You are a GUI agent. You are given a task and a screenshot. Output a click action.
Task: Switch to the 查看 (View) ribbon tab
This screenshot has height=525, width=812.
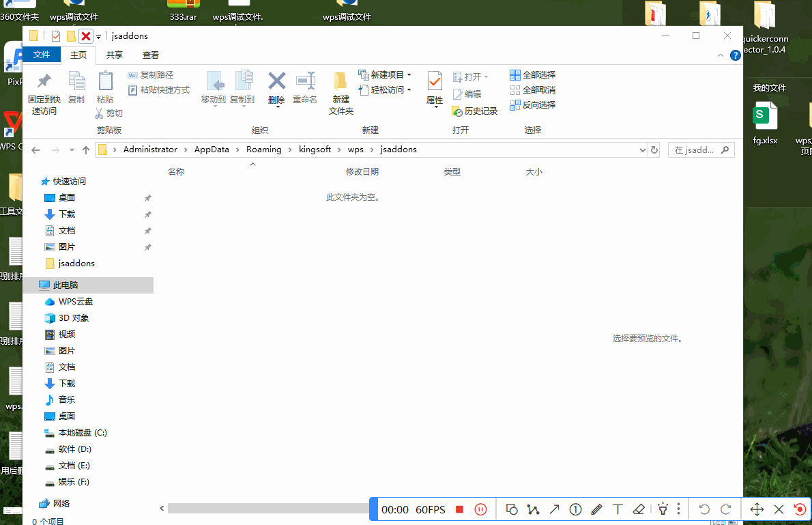[151, 55]
